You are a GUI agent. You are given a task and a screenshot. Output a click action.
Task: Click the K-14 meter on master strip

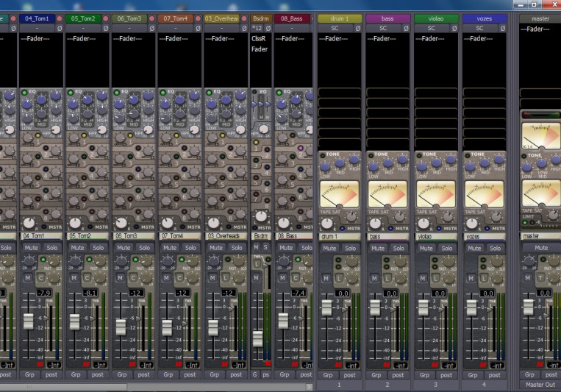[x=541, y=136]
